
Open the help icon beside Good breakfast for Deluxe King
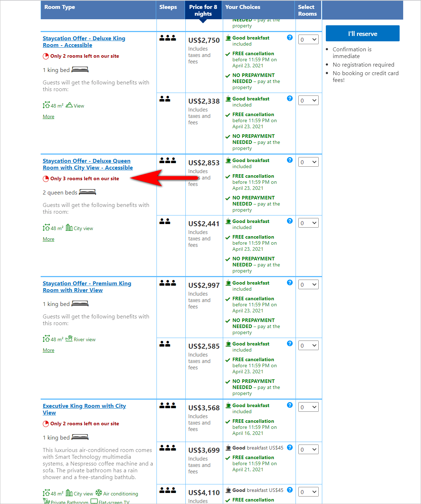290,38
